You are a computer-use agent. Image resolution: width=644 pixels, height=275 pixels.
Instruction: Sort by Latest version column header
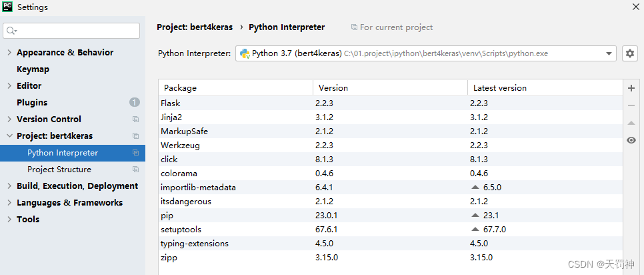click(x=545, y=88)
